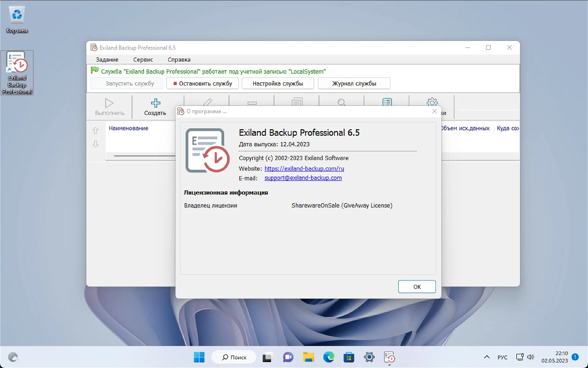Maximize the Exiland Backup main window
This screenshot has width=588, height=368.
click(488, 47)
